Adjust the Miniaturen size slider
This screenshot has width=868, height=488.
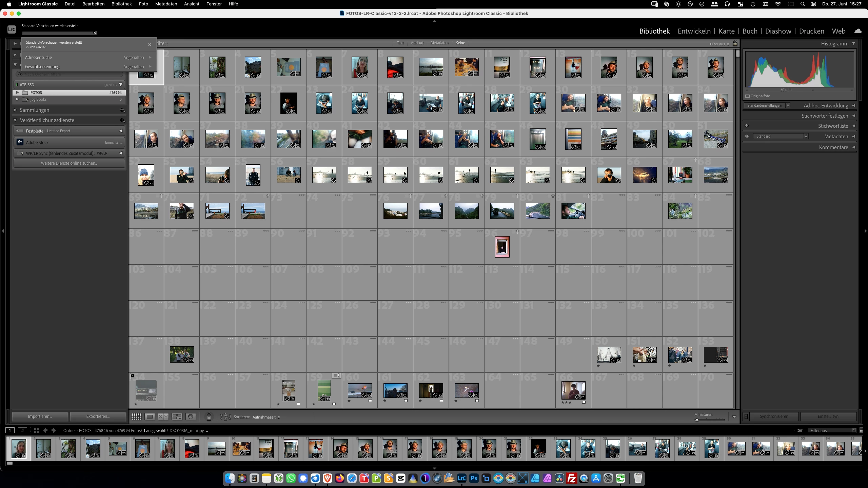[697, 420]
